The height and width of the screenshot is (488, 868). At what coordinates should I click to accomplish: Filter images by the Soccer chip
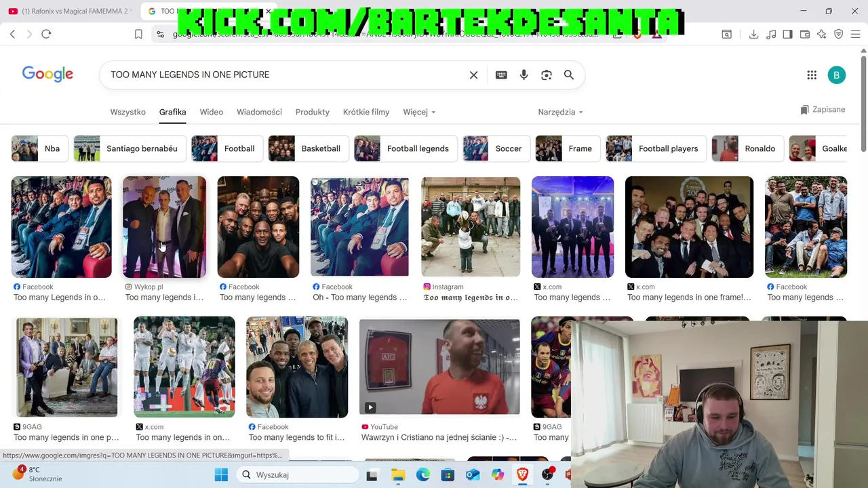(496, 148)
